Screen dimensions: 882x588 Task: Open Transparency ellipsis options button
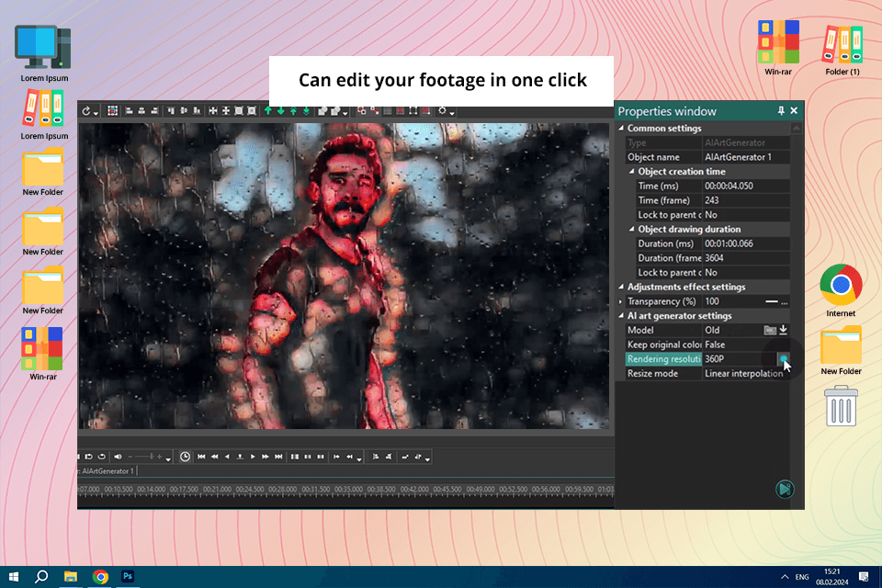(785, 302)
